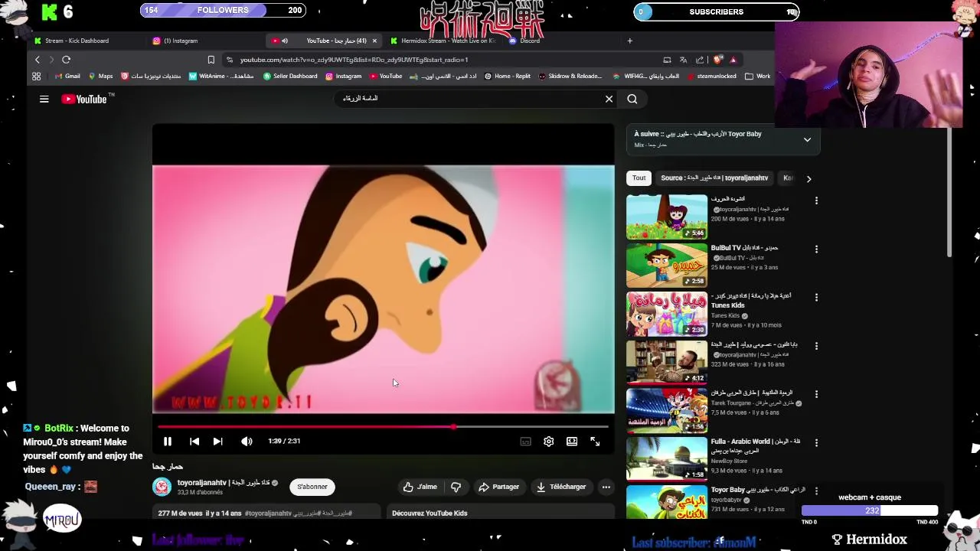The image size is (980, 551).
Task: Bookmark this page icon in address bar
Action: pos(211,60)
